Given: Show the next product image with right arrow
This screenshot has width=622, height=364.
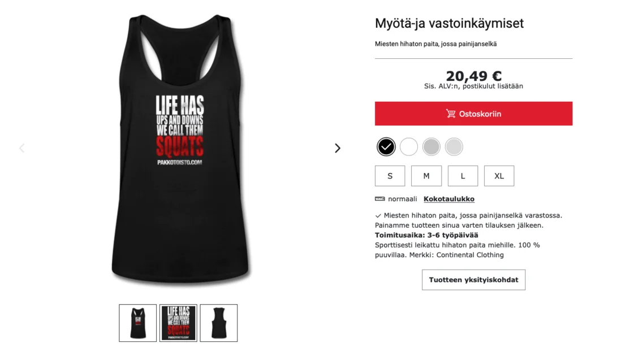Looking at the screenshot, I should [337, 148].
